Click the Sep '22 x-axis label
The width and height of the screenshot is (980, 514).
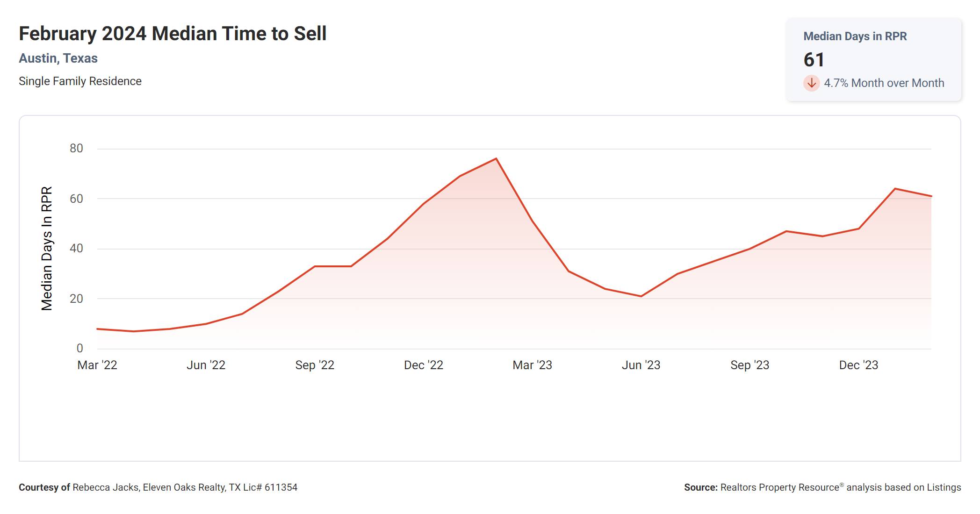(315, 365)
